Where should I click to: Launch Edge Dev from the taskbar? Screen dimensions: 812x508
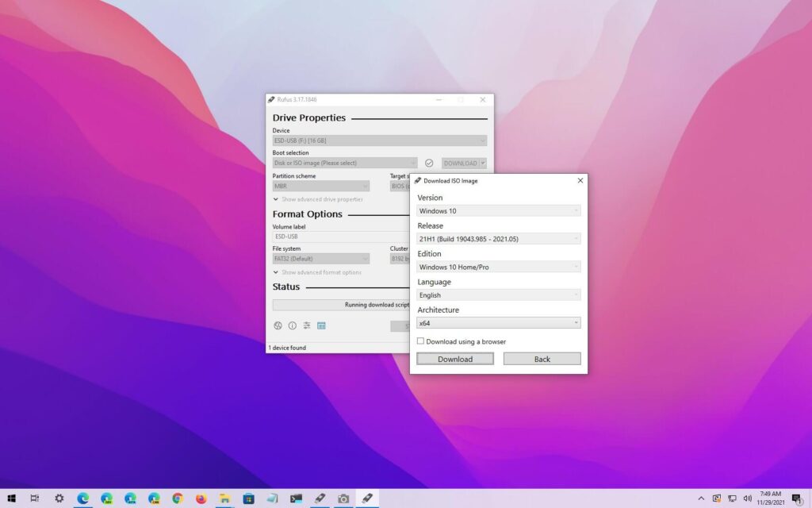[x=107, y=498]
